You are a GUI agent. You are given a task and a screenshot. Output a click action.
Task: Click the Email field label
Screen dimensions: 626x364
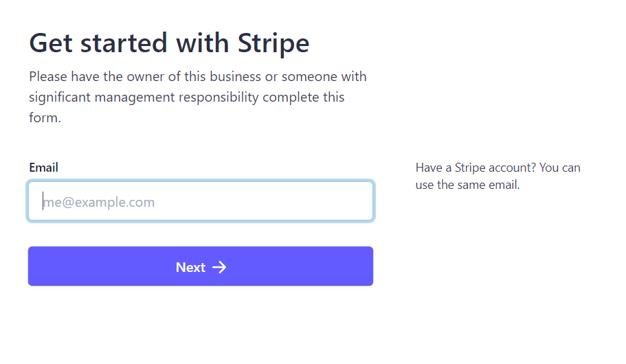(x=43, y=167)
